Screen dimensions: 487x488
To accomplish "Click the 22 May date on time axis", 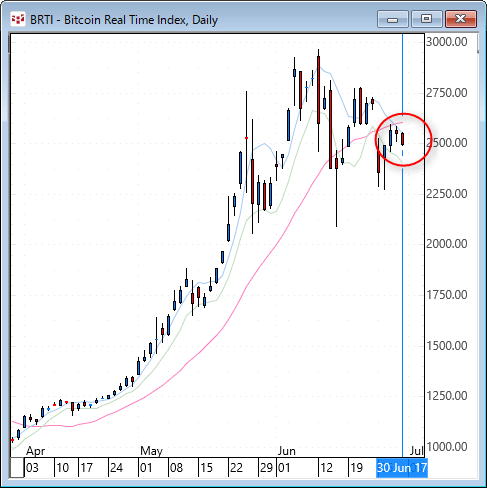I will (236, 468).
